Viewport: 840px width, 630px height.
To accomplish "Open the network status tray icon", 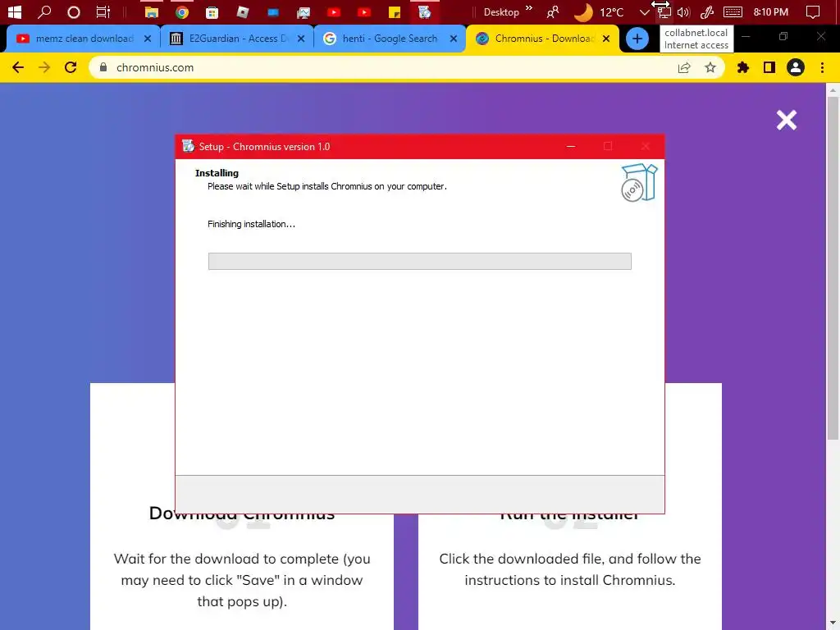I will point(664,12).
